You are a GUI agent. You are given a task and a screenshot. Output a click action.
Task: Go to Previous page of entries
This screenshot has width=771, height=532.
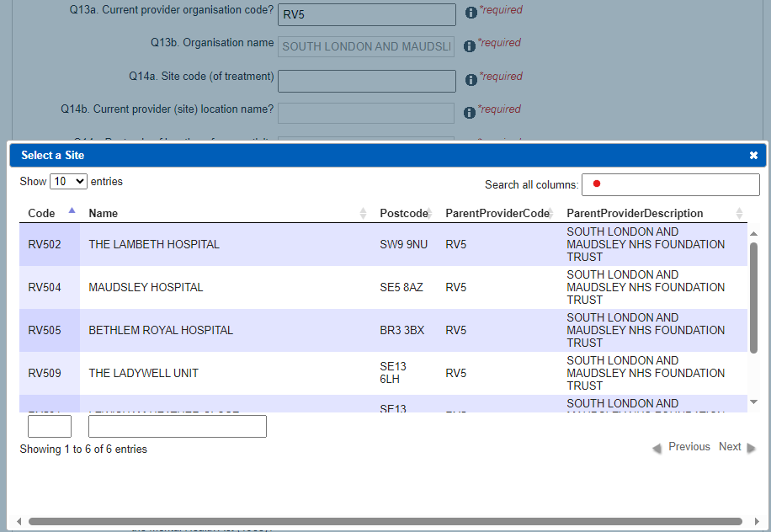click(x=681, y=447)
